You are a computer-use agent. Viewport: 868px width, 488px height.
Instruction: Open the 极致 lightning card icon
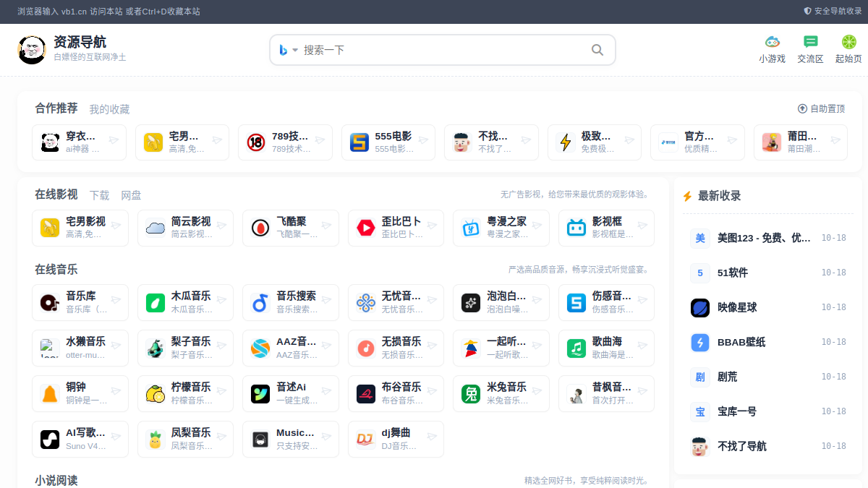point(566,142)
